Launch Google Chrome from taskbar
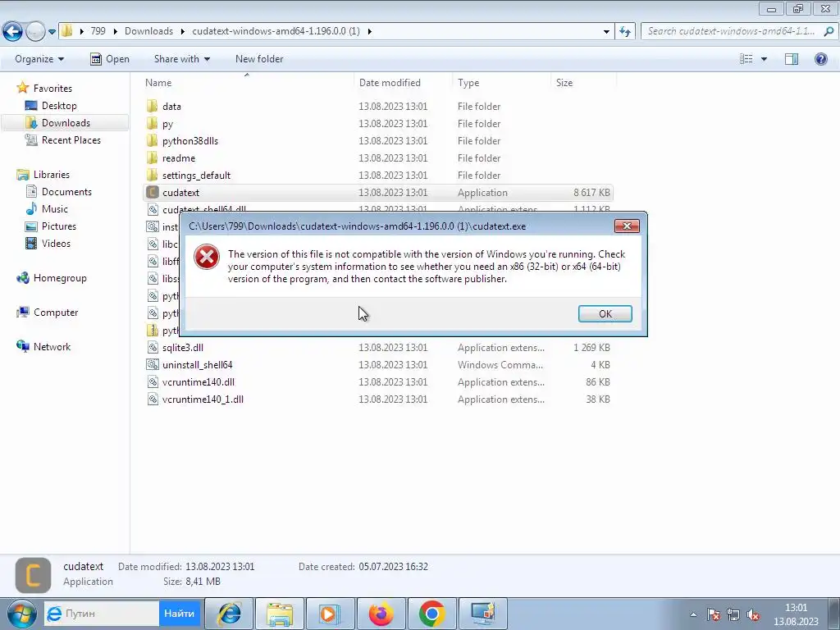 [x=431, y=614]
